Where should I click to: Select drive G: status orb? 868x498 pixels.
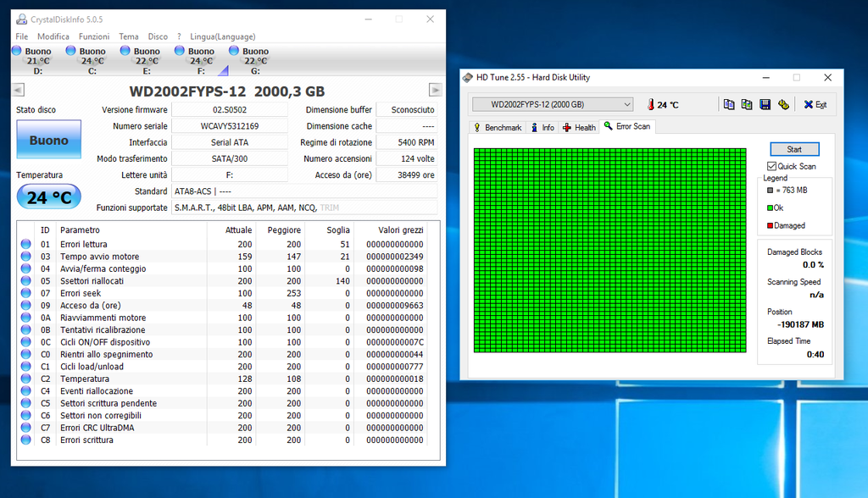pos(234,52)
